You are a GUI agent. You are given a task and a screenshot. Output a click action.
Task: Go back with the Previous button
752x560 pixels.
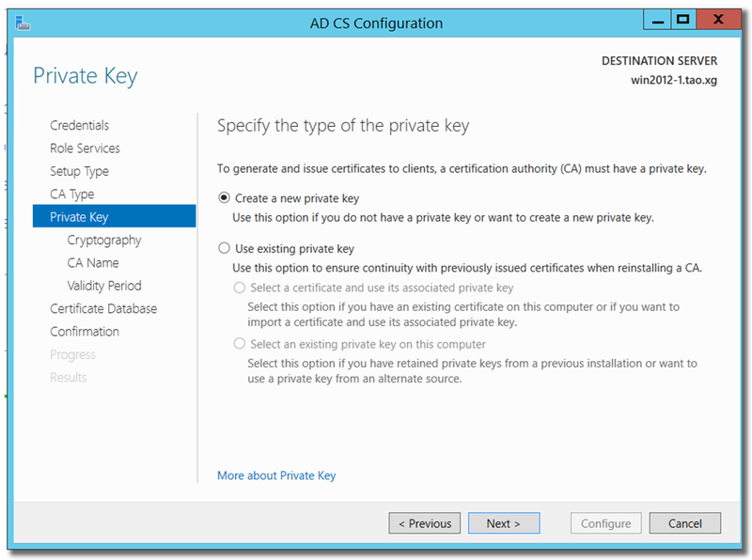point(425,523)
